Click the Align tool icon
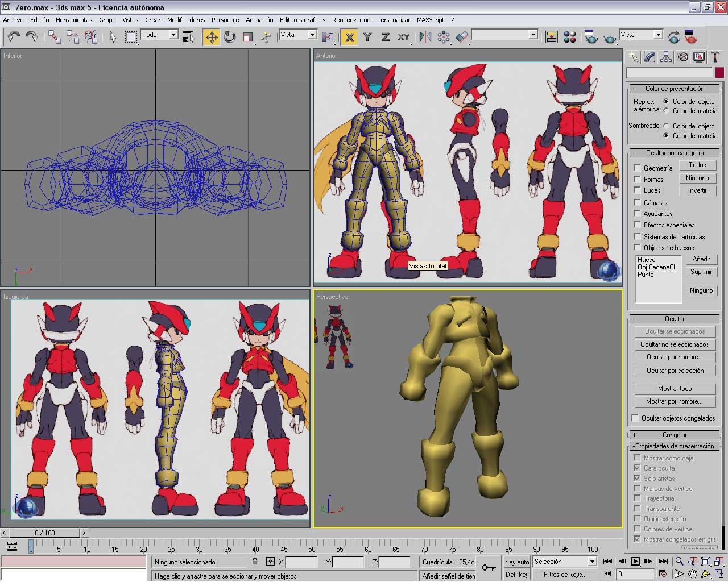 point(462,37)
